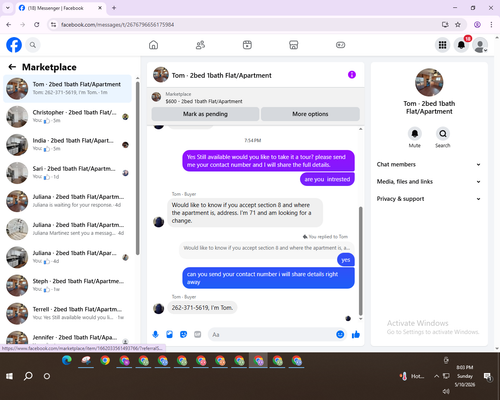
Task: Open Sari 2bed 1bath conversation
Action: (x=68, y=173)
